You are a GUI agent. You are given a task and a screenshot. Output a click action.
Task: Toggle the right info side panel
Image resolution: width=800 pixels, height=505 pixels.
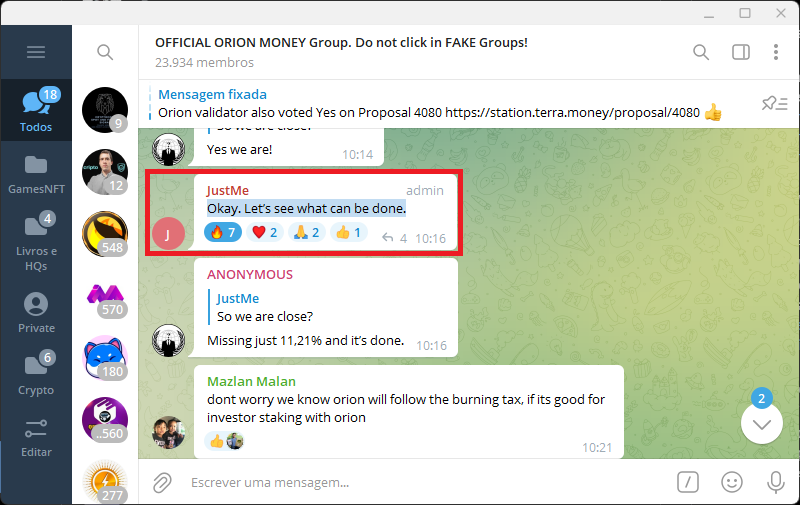pos(740,52)
